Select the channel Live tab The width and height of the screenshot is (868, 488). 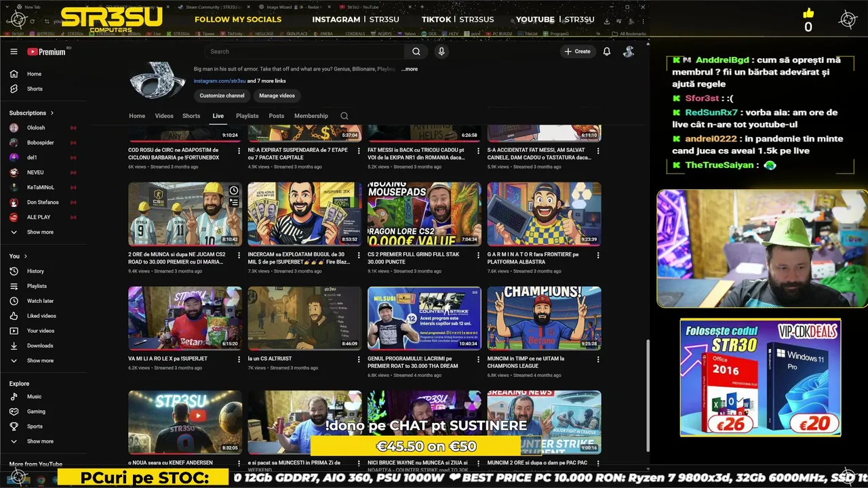(x=218, y=116)
